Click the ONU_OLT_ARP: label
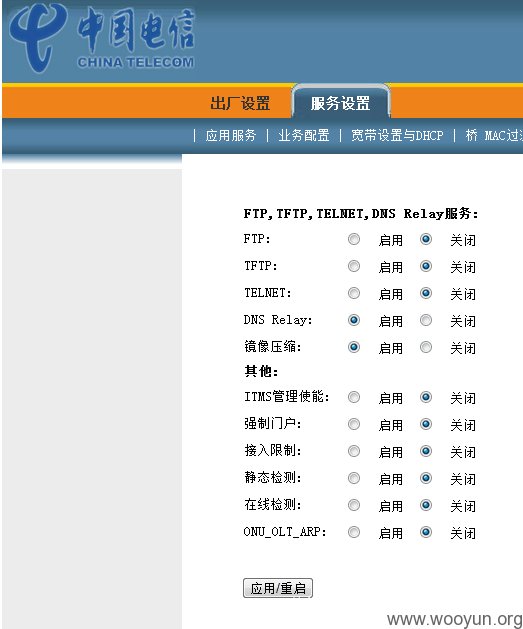 (285, 532)
